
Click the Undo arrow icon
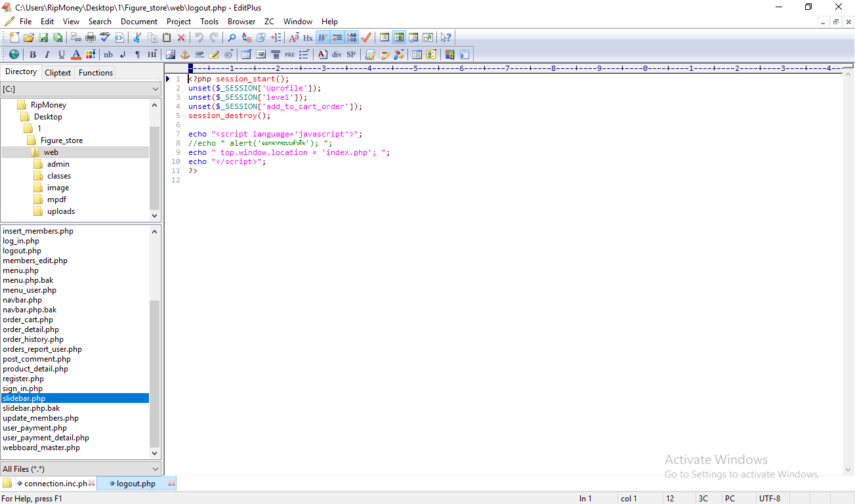point(199,37)
